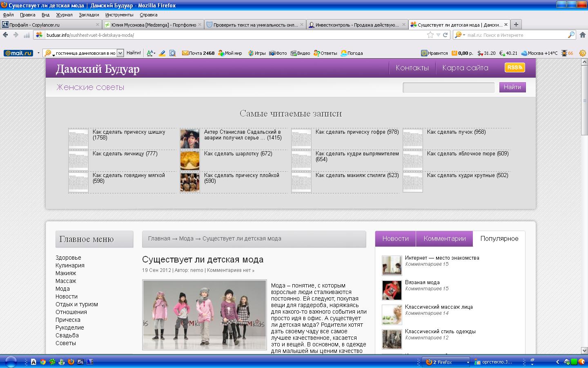Image resolution: width=588 pixels, height=368 pixels.
Task: Click the browser address bar
Action: pyautogui.click(x=235, y=35)
